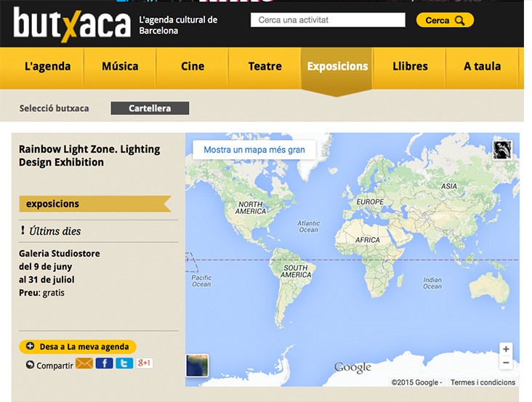Share the event on Twitter
This screenshot has height=402, width=532.
pyautogui.click(x=124, y=363)
